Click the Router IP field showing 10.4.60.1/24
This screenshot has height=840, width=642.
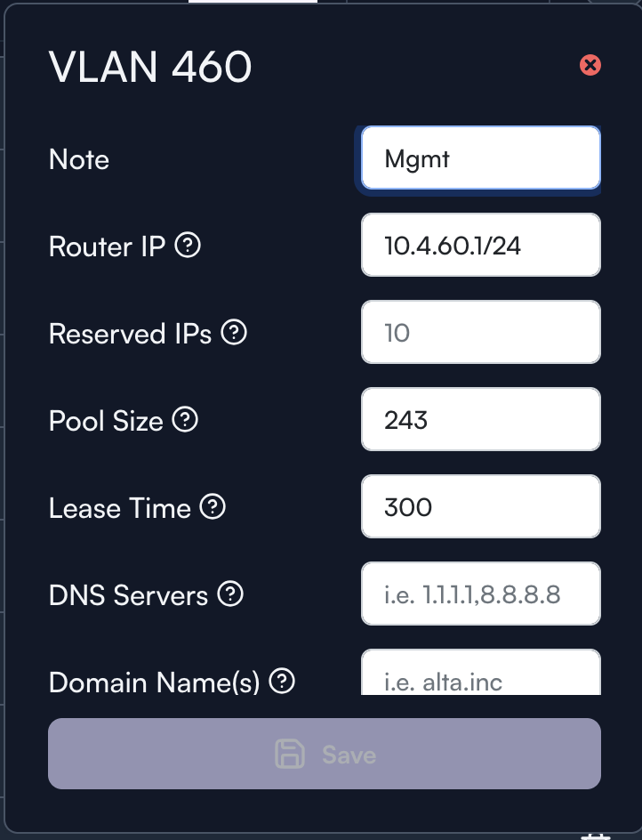click(x=481, y=246)
